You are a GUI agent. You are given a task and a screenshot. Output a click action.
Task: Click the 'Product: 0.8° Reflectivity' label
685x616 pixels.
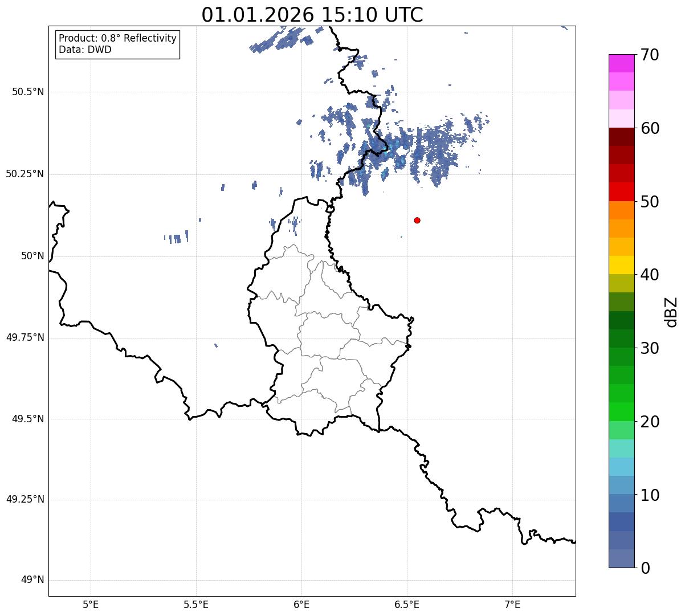tap(118, 38)
